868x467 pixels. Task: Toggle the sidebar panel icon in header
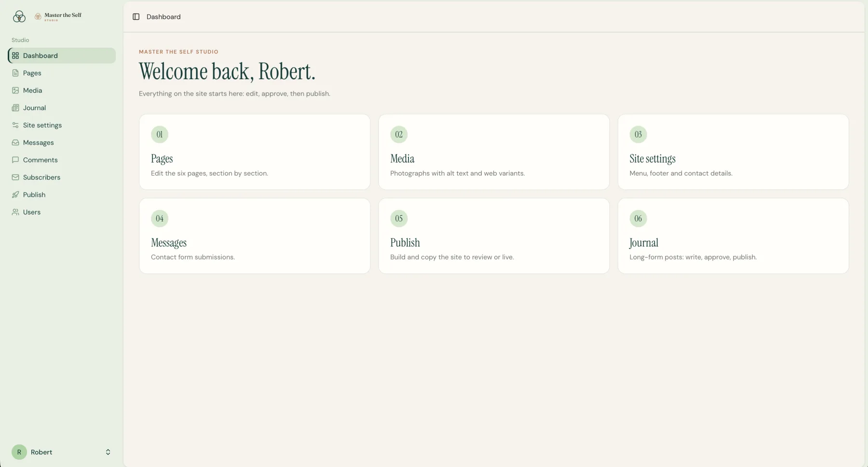coord(136,16)
